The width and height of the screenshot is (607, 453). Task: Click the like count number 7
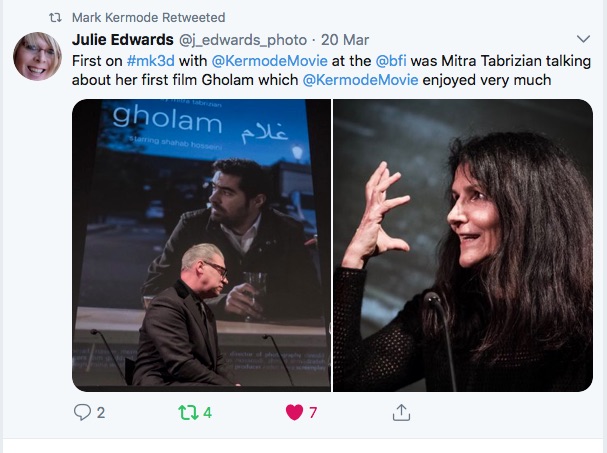(x=313, y=413)
